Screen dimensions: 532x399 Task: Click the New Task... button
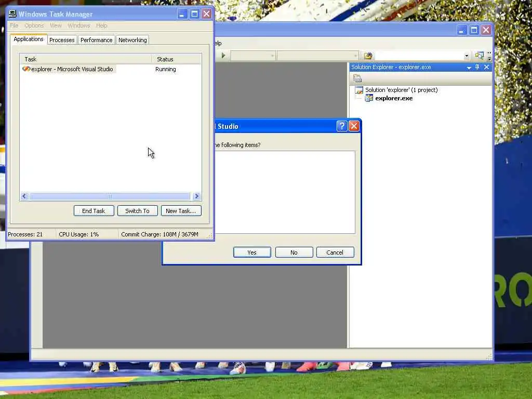click(x=181, y=211)
